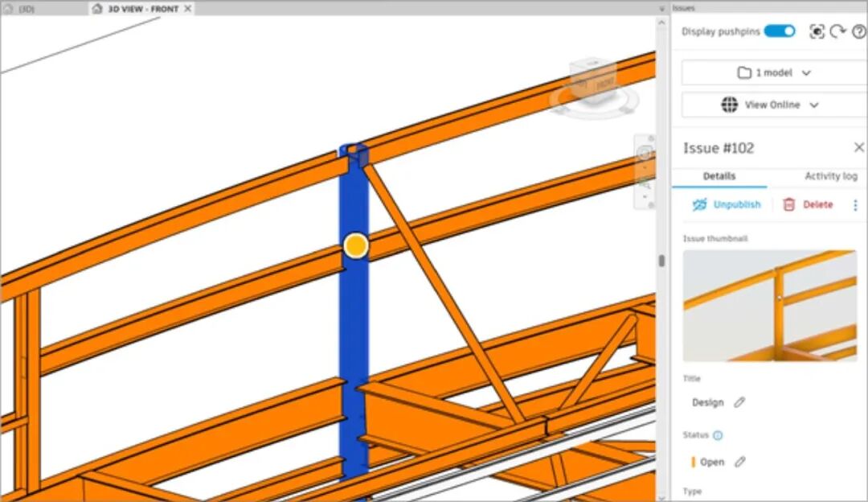Click the Unpublish button
The image size is (868, 502).
pos(727,205)
